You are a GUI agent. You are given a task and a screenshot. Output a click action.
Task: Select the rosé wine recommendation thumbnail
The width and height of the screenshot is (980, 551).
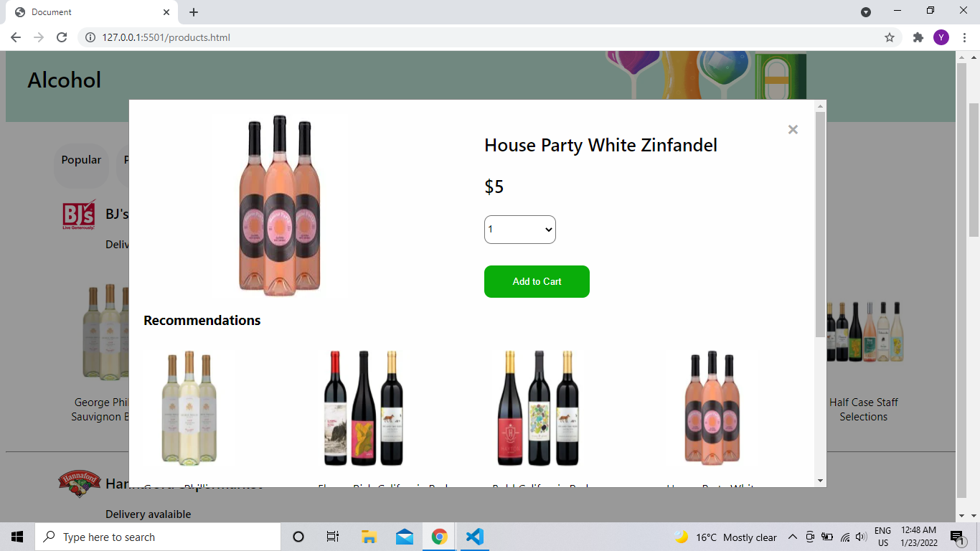tap(712, 408)
